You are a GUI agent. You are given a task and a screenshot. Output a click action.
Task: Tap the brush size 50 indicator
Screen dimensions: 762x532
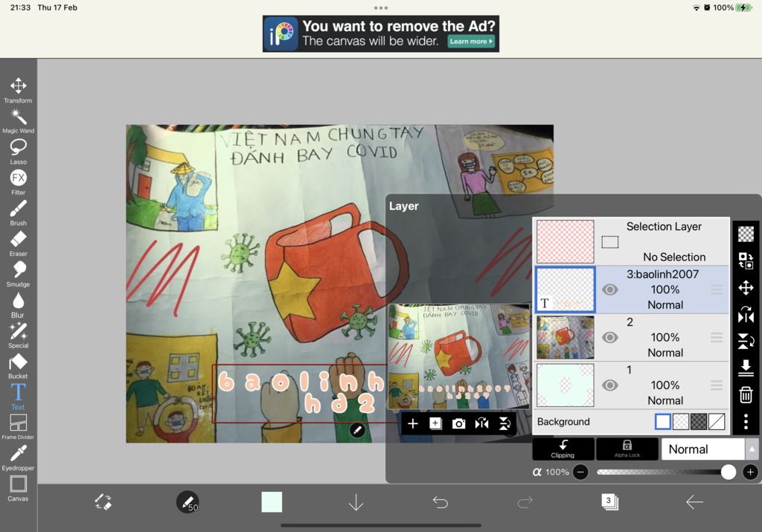pyautogui.click(x=188, y=502)
